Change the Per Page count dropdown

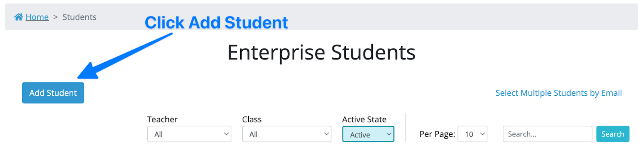pyautogui.click(x=473, y=134)
